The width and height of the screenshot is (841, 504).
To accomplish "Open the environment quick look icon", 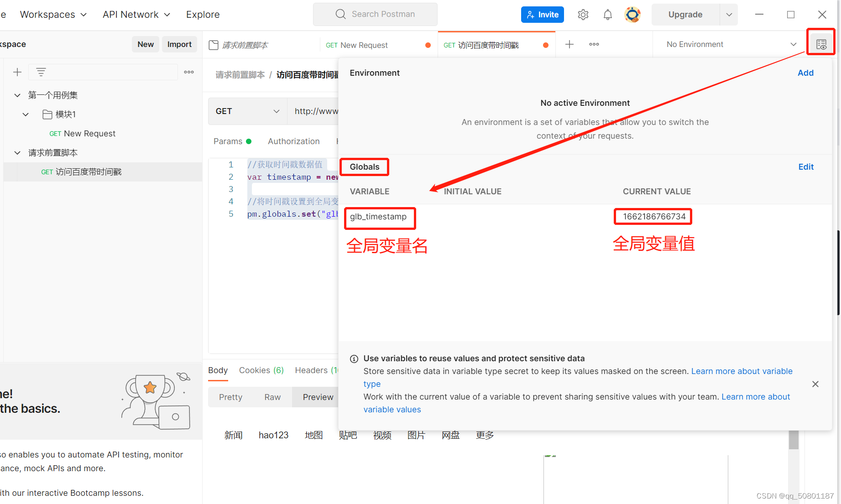I will 821,44.
